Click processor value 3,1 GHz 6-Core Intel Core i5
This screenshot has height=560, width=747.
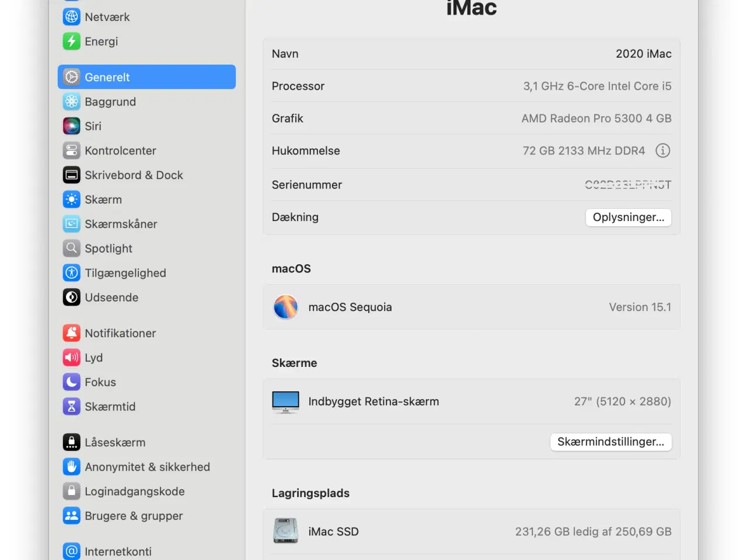pyautogui.click(x=598, y=86)
